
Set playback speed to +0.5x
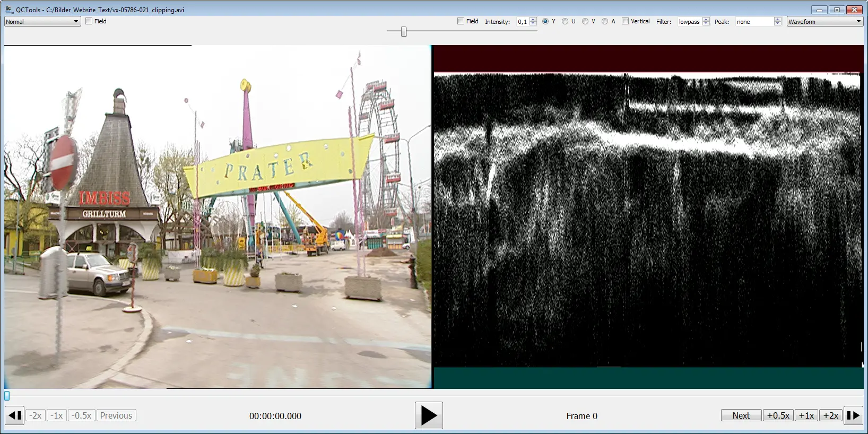click(x=778, y=415)
